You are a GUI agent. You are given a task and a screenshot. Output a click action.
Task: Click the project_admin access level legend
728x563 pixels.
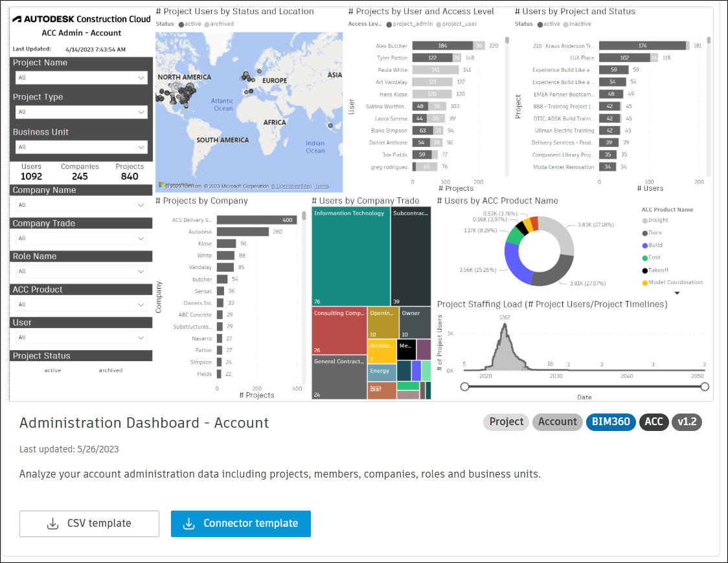pyautogui.click(x=409, y=24)
